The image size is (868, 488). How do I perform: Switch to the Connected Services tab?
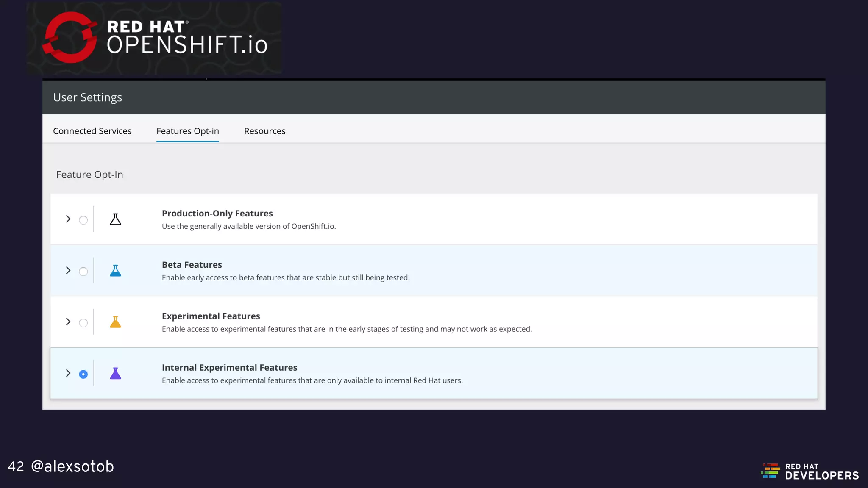pos(92,131)
